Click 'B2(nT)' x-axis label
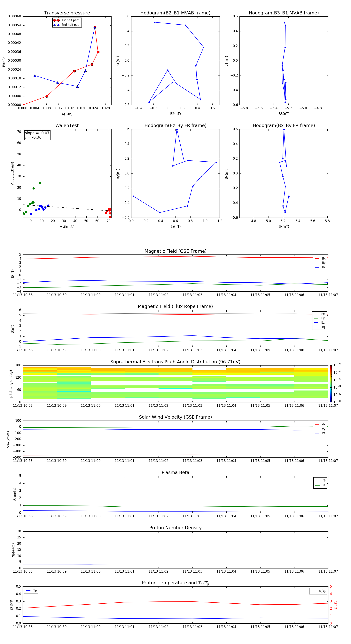The width and height of the screenshot is (351, 644). [175, 114]
